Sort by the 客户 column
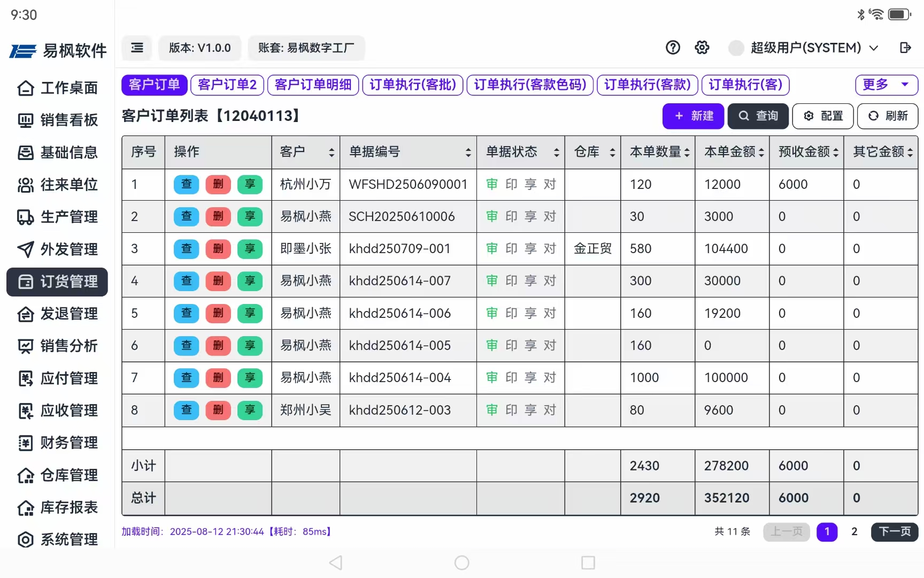The height and width of the screenshot is (578, 924). pyautogui.click(x=332, y=153)
